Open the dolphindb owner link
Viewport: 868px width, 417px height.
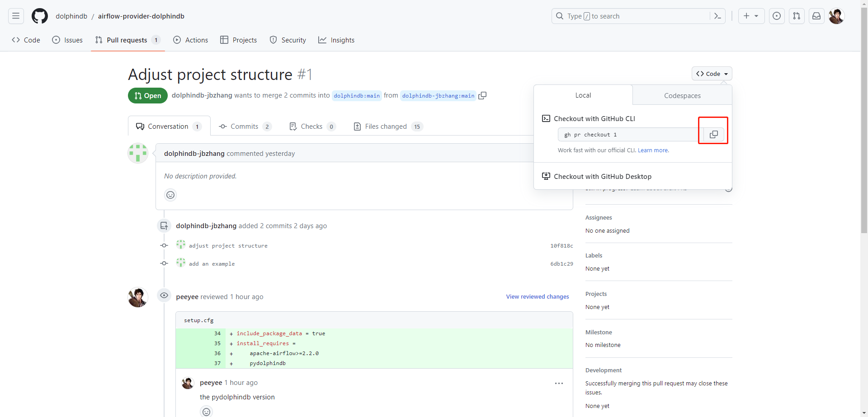71,16
